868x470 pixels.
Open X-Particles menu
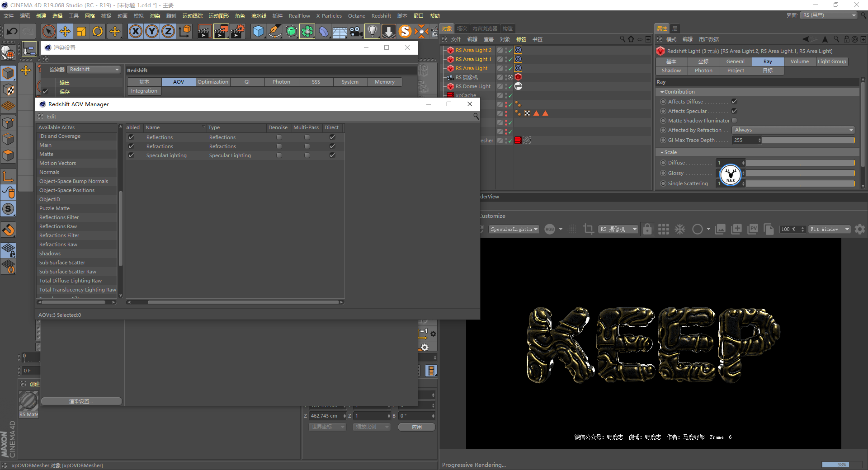point(329,16)
